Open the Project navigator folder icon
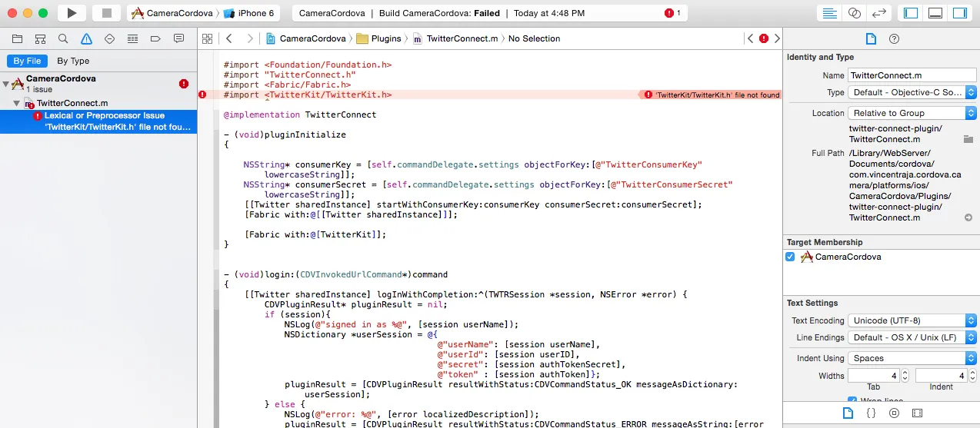 17,38
